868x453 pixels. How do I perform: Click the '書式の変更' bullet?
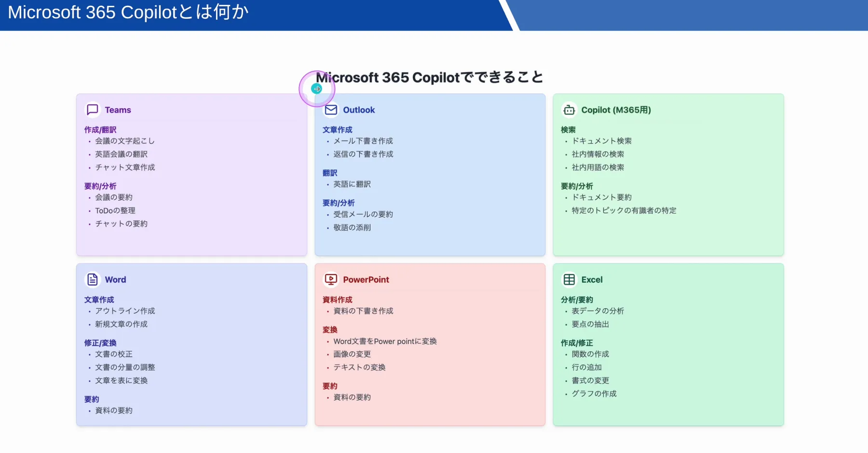pyautogui.click(x=591, y=381)
